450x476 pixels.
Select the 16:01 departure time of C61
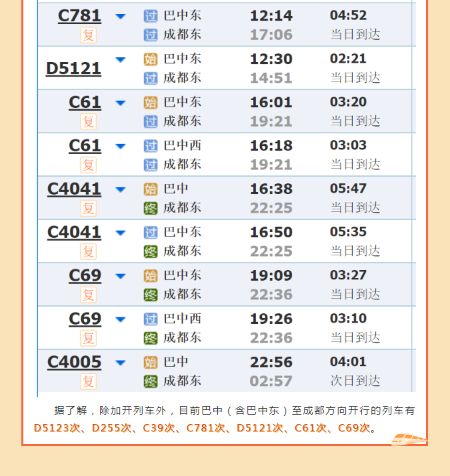tap(271, 102)
